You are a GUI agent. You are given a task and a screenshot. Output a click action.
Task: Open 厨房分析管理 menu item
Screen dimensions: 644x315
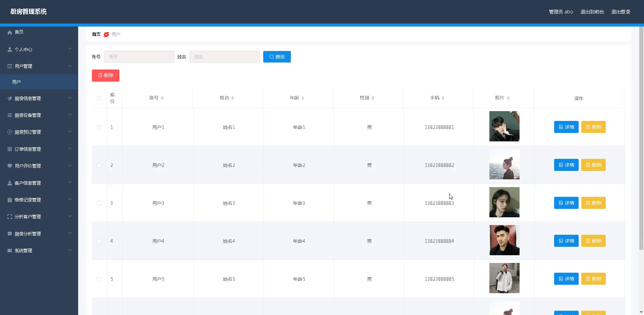39,234
